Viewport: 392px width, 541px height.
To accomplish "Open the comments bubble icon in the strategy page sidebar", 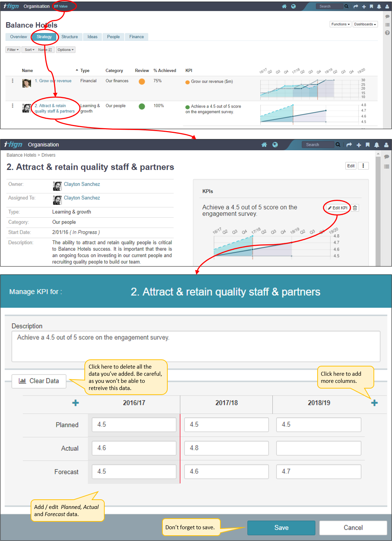I will pyautogui.click(x=387, y=17).
